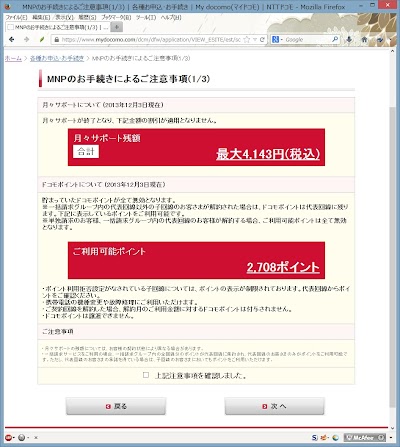The image size is (400, 447).
Task: Open the dropdown arrow beside the McAfee badge
Action: 390,438
